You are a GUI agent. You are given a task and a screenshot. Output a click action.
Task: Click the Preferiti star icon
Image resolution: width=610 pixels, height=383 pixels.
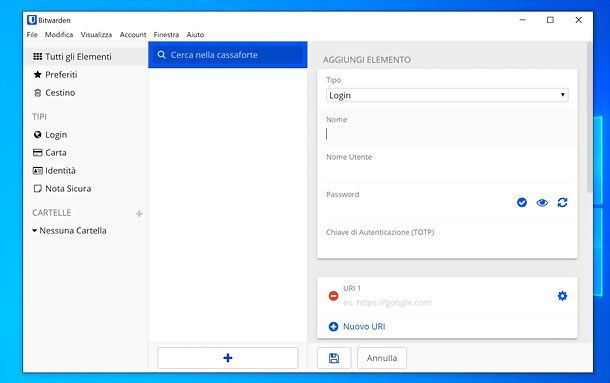(37, 74)
